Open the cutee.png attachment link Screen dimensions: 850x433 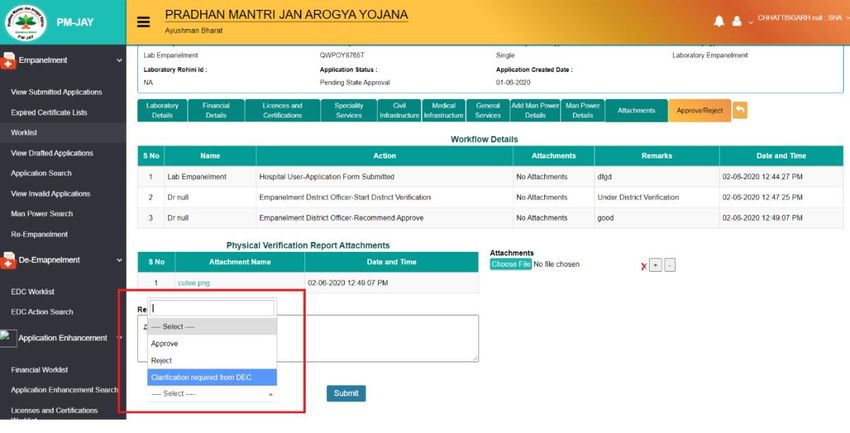tap(194, 283)
